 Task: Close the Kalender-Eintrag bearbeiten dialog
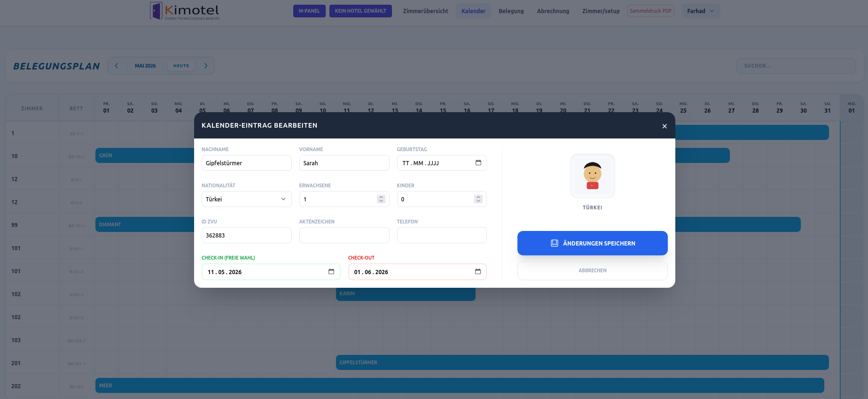click(x=665, y=126)
